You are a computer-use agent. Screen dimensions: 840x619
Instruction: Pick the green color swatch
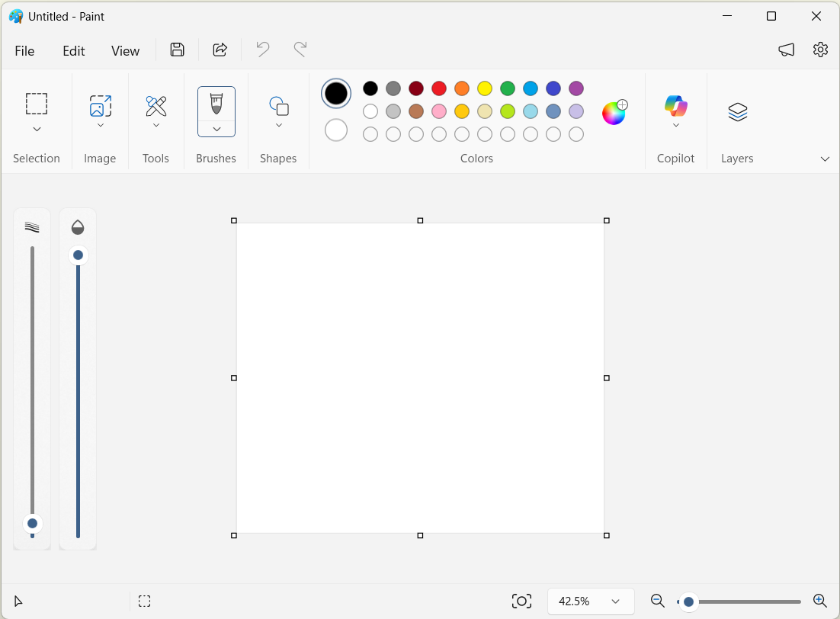pyautogui.click(x=508, y=88)
